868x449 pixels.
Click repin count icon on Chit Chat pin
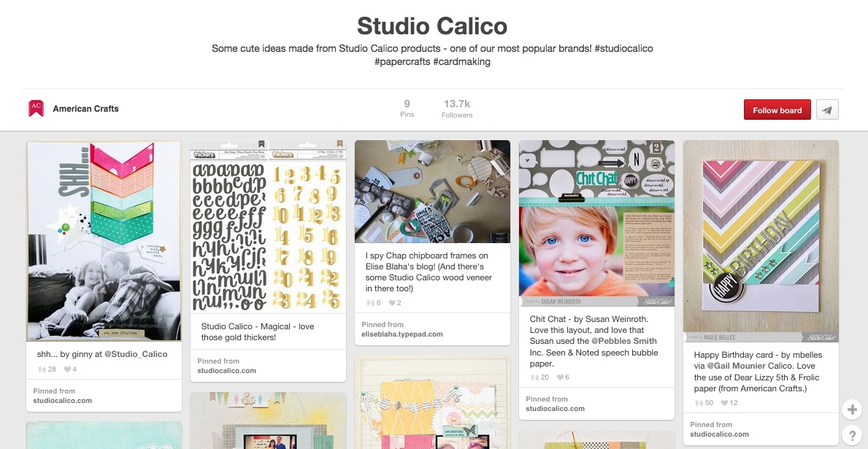[x=534, y=377]
